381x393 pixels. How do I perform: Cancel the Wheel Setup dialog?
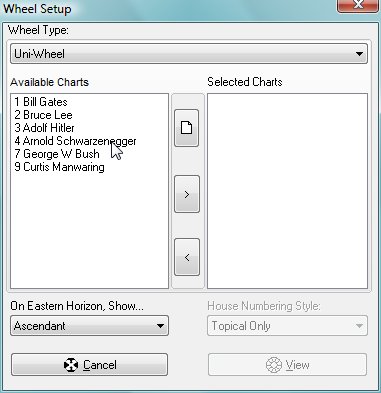[x=89, y=365]
